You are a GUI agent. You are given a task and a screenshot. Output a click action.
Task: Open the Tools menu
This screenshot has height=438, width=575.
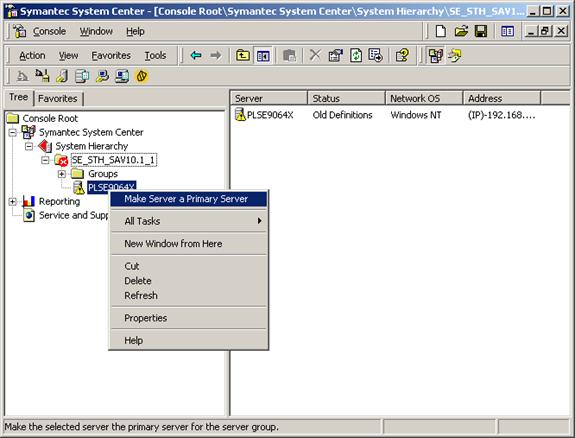(x=155, y=55)
